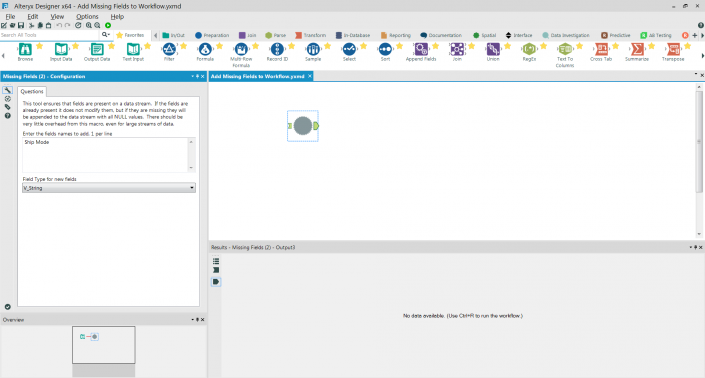This screenshot has width=705, height=378.
Task: Open the Options menu
Action: [x=87, y=17]
